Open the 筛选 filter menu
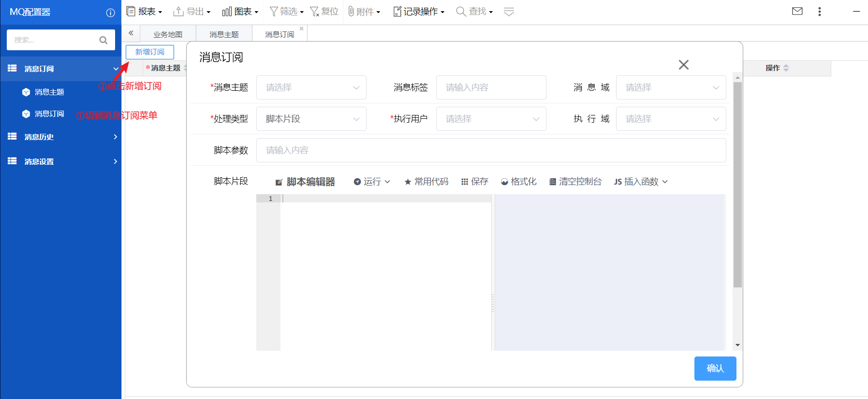 [287, 12]
